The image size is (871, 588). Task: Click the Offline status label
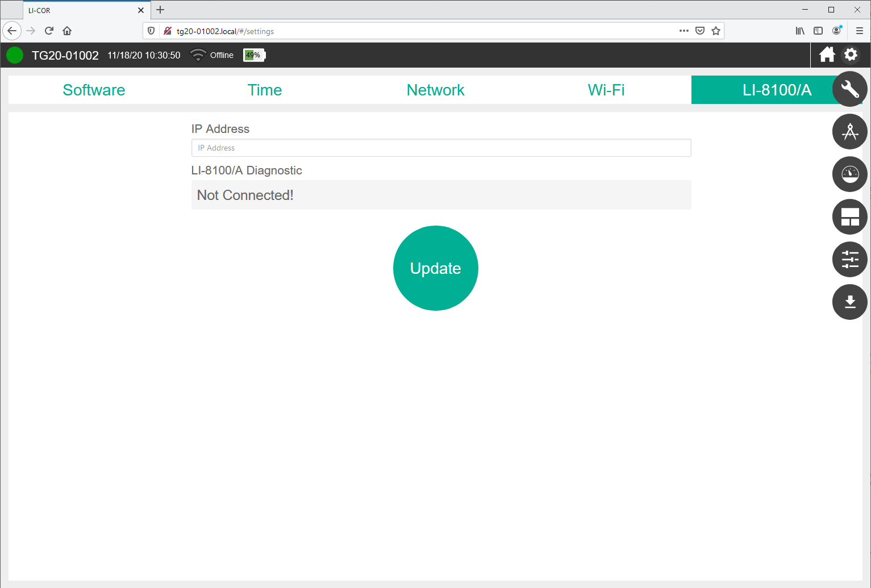pyautogui.click(x=222, y=55)
